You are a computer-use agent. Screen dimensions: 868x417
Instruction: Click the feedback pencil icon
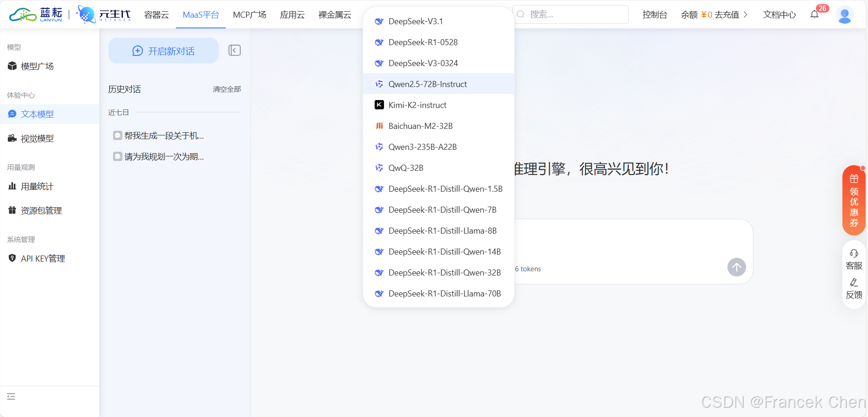[854, 282]
